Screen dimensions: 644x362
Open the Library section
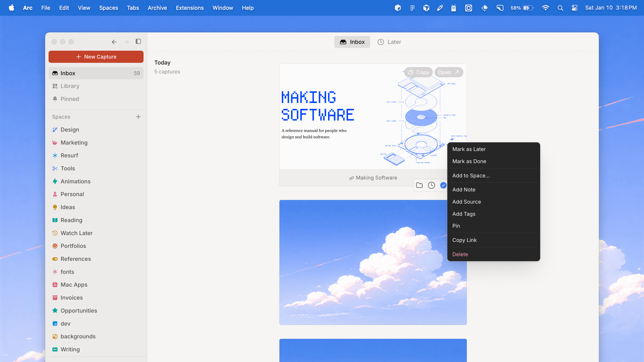point(70,86)
